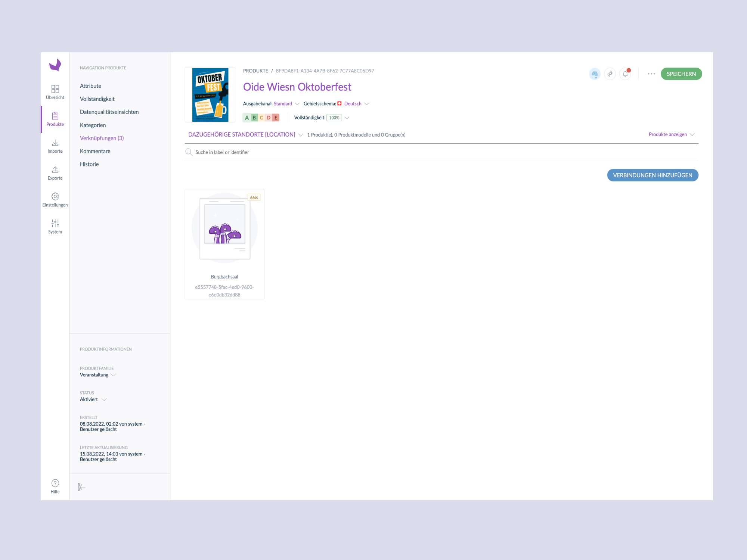Open Einstellungen gear icon
The image size is (747, 560).
point(55,200)
